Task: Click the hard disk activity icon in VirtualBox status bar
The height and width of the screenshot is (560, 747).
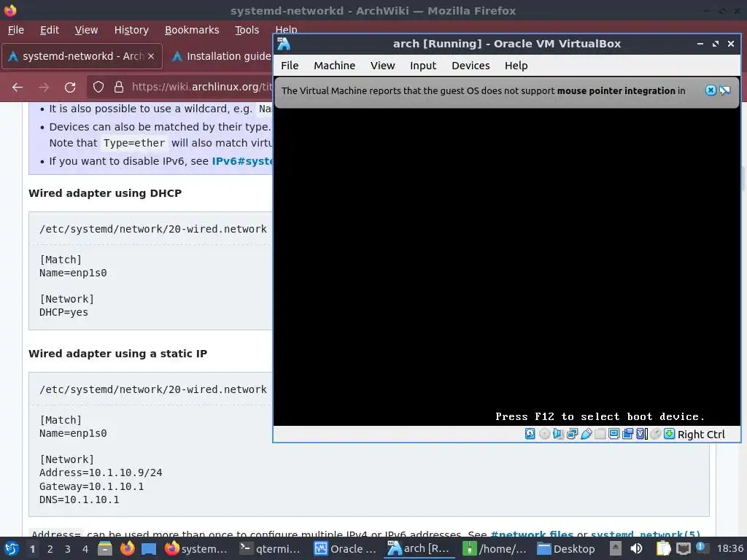Action: coord(530,434)
